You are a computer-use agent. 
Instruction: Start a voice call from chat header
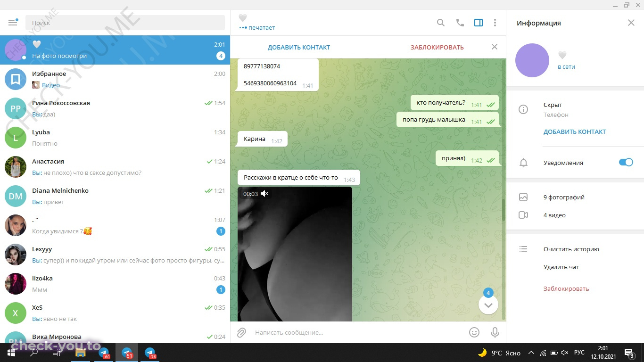460,23
